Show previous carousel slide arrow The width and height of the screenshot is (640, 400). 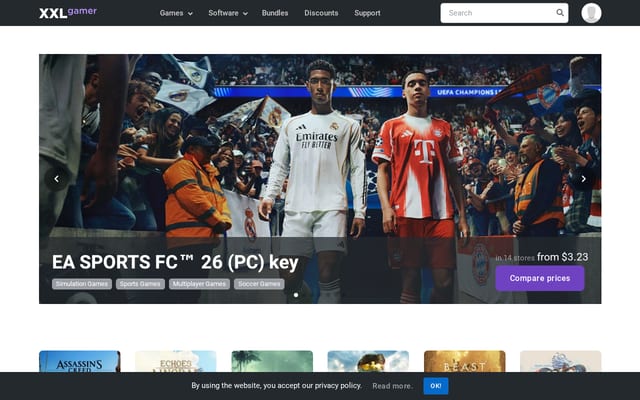[57, 179]
